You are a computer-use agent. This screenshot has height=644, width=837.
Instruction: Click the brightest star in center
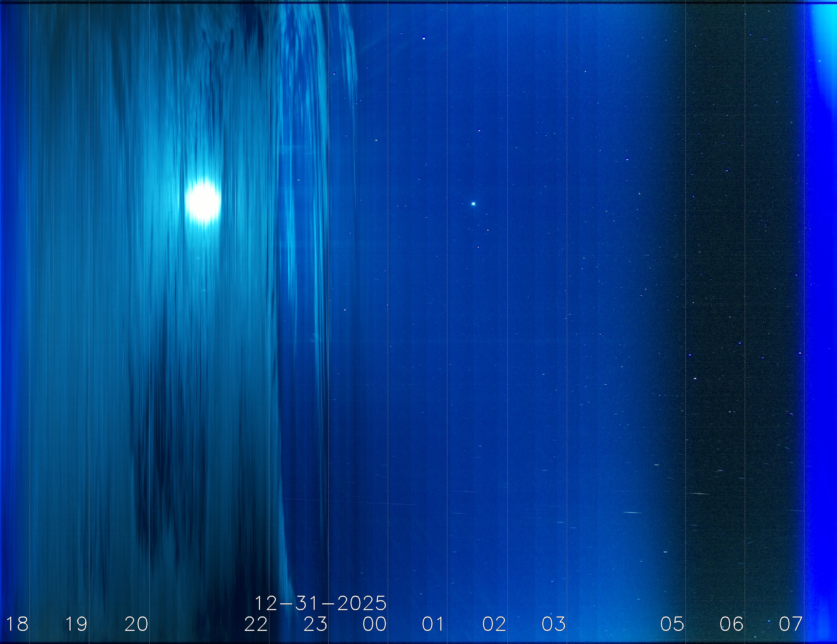point(473,204)
